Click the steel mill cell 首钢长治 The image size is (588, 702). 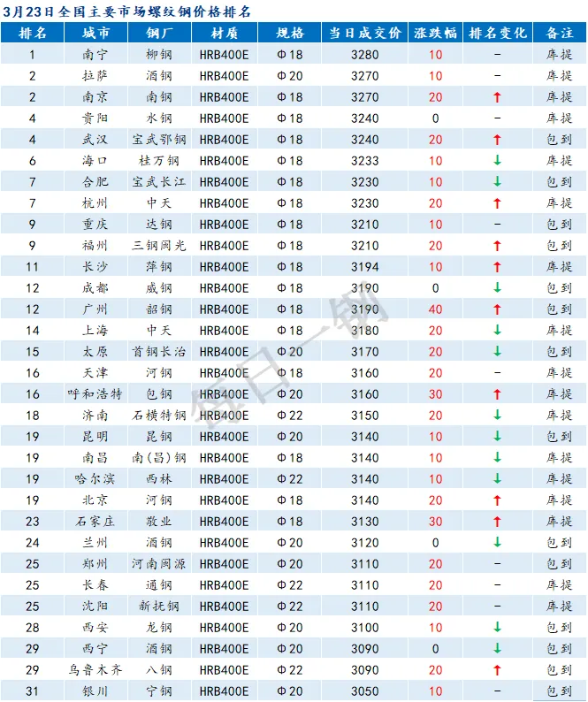tap(159, 352)
